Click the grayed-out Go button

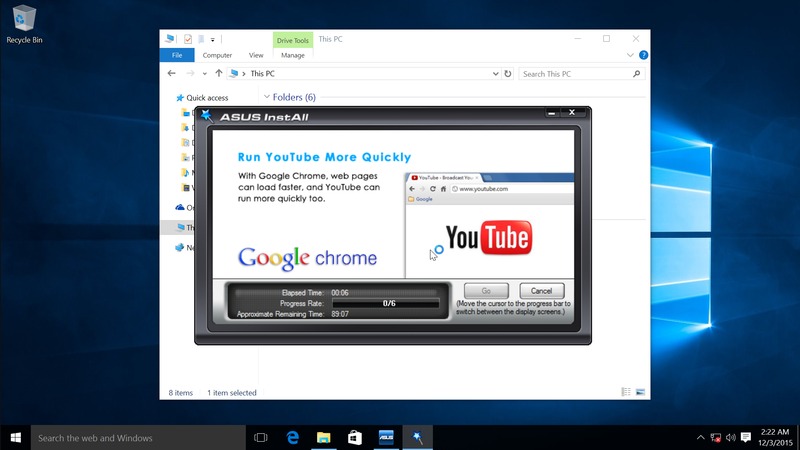pos(485,291)
